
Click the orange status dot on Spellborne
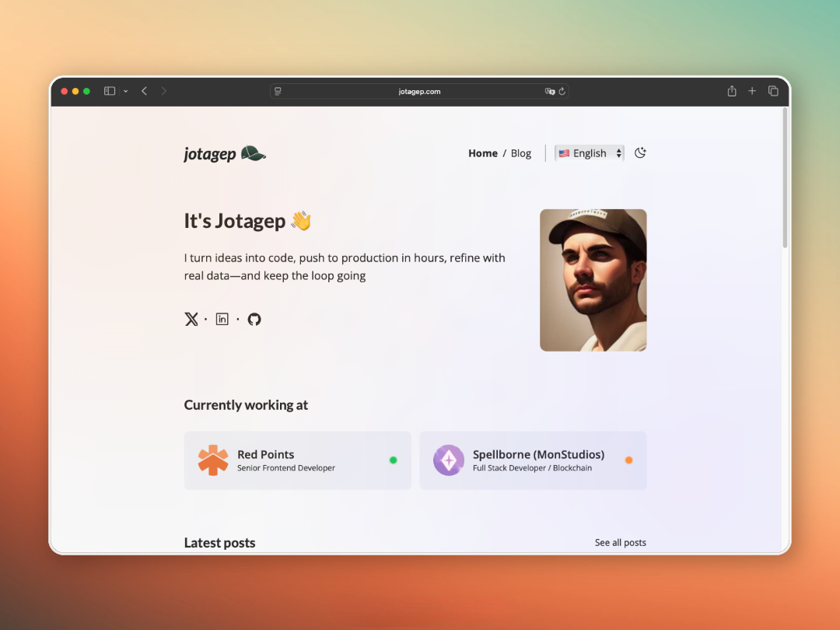pos(628,460)
